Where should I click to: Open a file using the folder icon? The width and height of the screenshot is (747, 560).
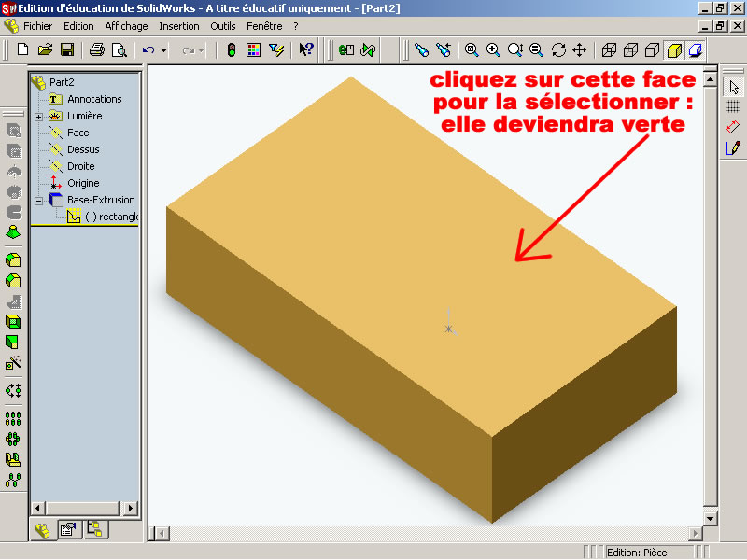pos(45,49)
